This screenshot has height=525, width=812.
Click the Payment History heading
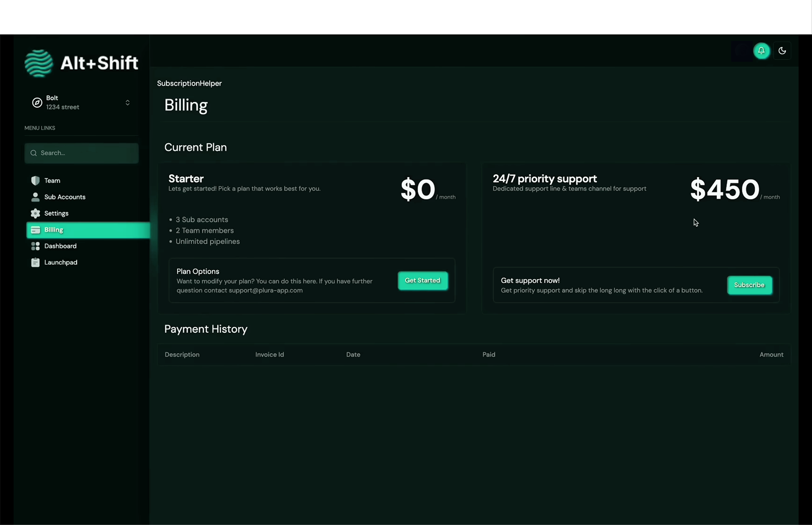206,329
